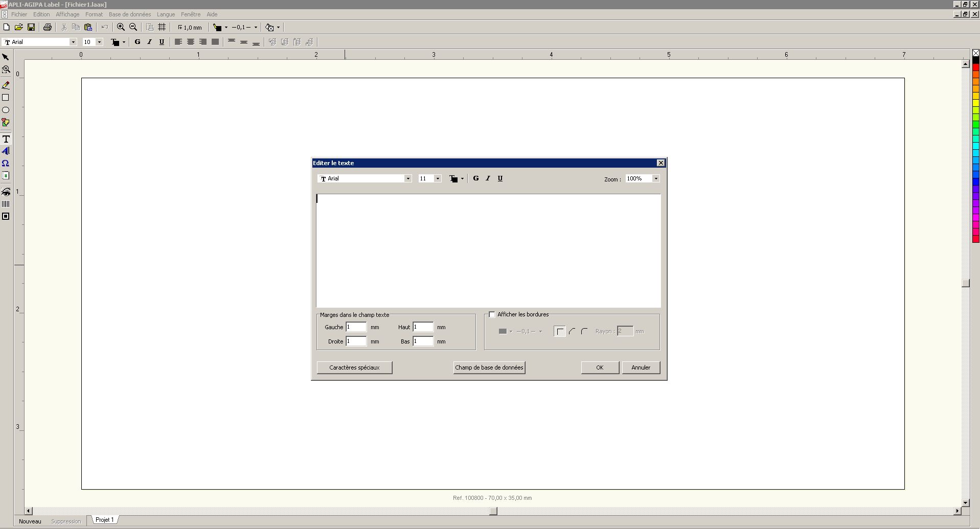Click inside the dialog text editing area

pyautogui.click(x=488, y=250)
